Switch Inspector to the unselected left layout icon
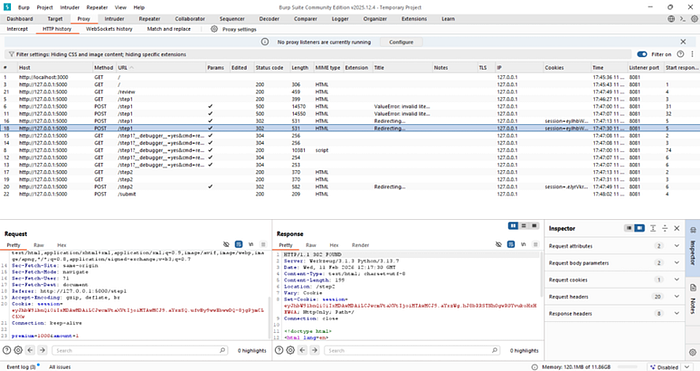 pos(629,228)
